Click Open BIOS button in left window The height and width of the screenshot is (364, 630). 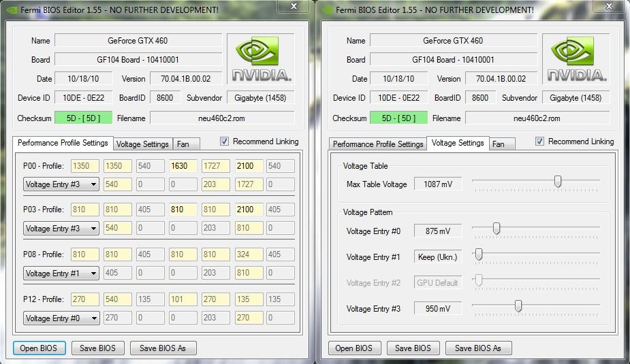pyautogui.click(x=39, y=348)
